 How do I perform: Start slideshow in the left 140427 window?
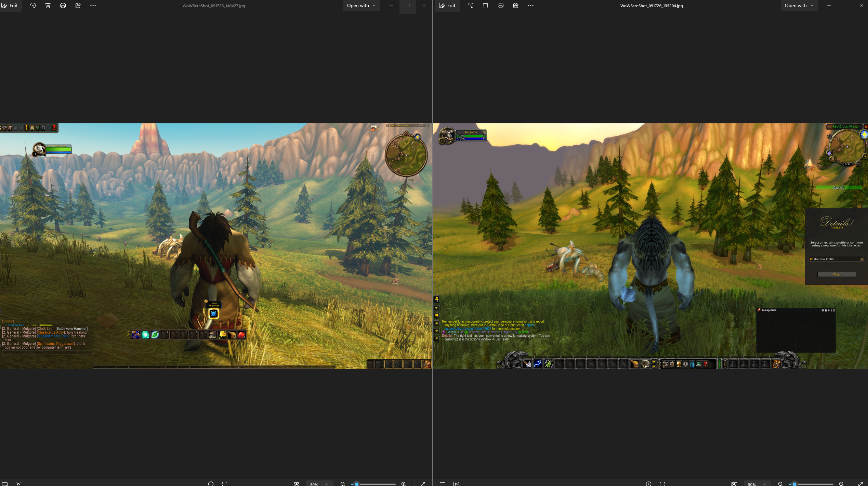pos(18,484)
